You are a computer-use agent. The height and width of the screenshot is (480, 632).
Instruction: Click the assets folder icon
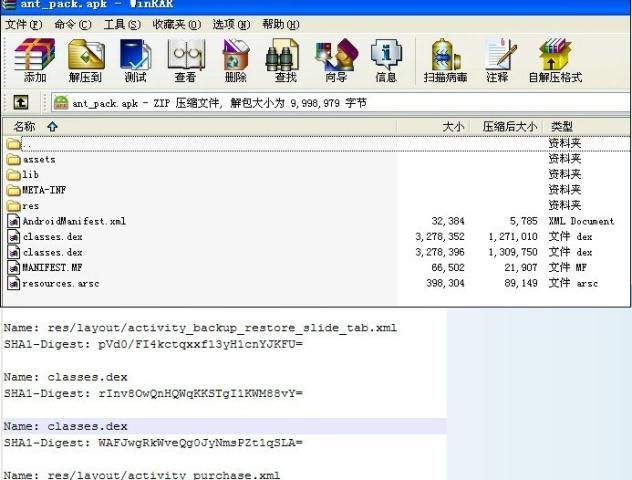pos(14,160)
